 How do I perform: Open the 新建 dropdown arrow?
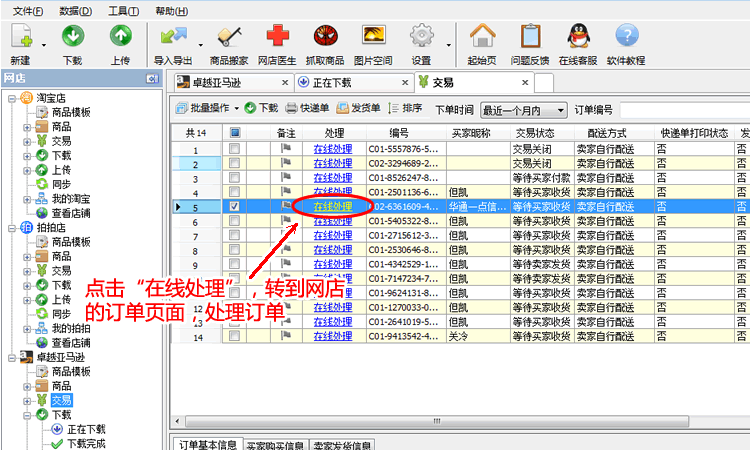pos(44,45)
